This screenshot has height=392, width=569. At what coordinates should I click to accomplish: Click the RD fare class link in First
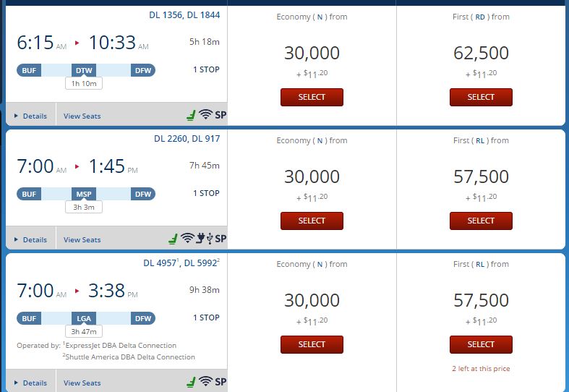(x=480, y=17)
